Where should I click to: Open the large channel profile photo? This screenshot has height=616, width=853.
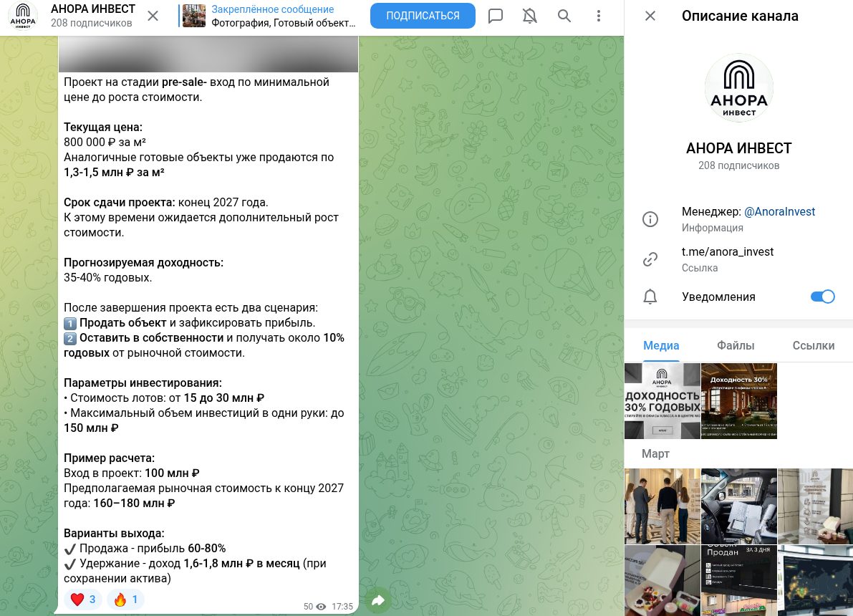click(x=738, y=87)
